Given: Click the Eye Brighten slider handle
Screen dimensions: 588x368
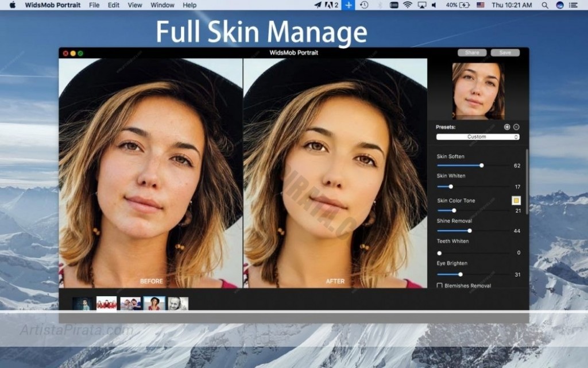Looking at the screenshot, I should 460,274.
